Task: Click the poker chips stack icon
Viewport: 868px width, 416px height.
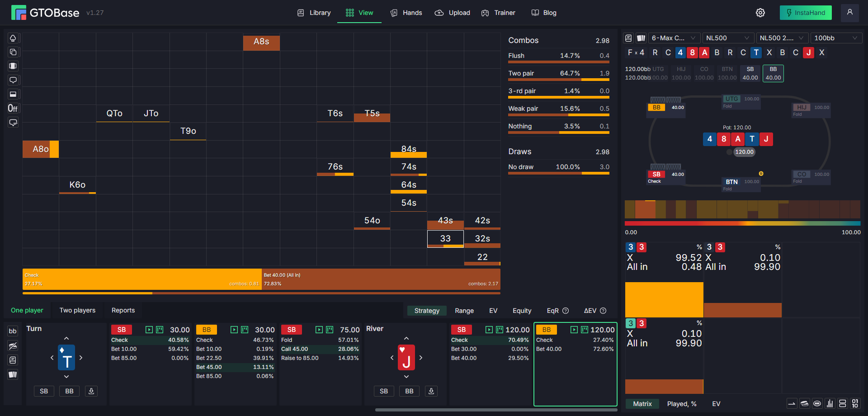Action: click(805, 403)
